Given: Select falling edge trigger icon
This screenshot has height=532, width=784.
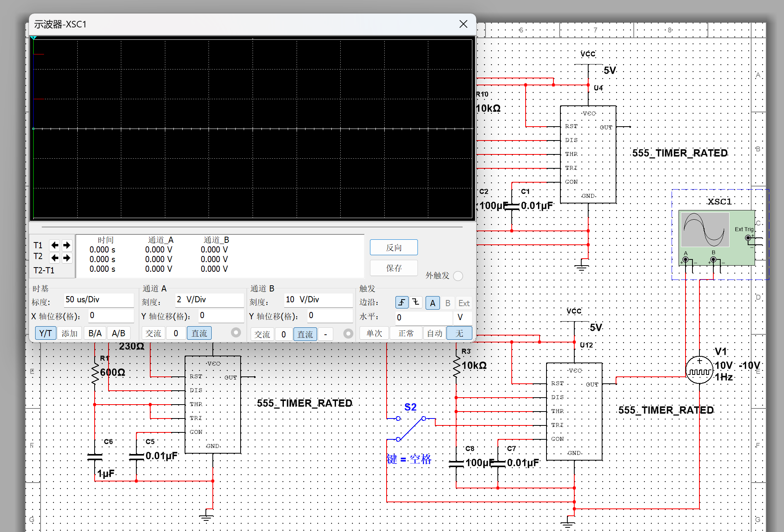Looking at the screenshot, I should pos(416,303).
